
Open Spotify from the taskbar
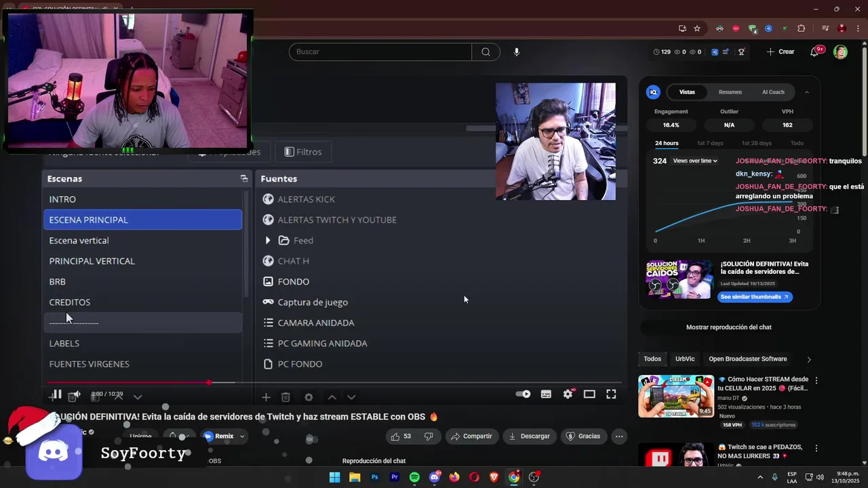[414, 477]
